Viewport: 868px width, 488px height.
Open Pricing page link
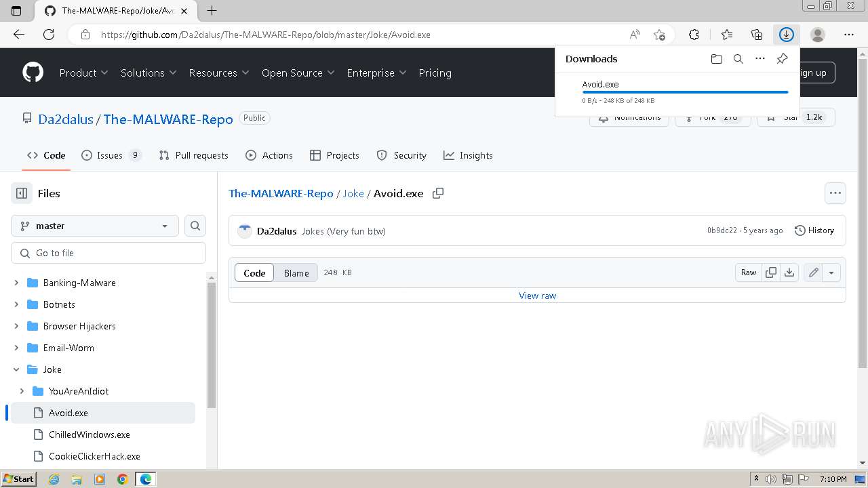pos(435,73)
